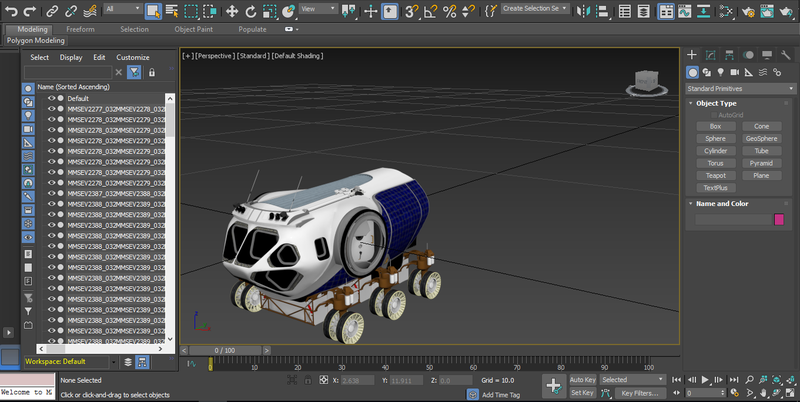This screenshot has width=800, height=402.
Task: Toggle the Auto Key button
Action: (x=582, y=380)
